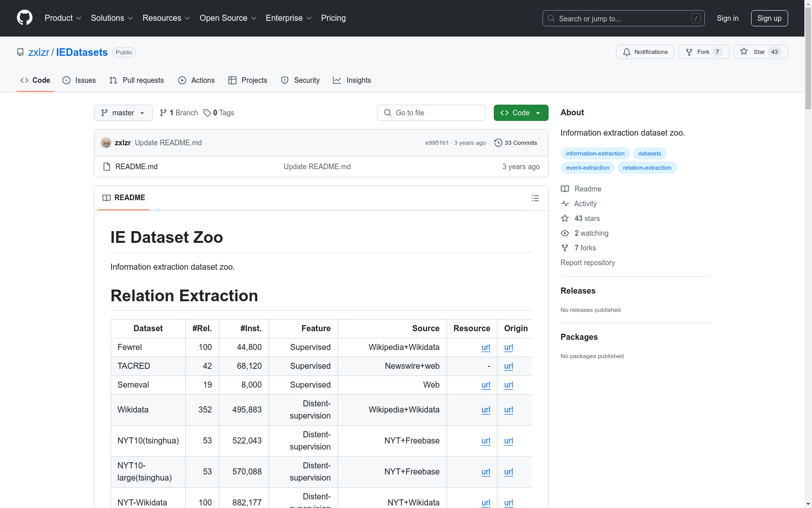
Task: Select the "495,883" instance count cell
Action: coord(244,410)
